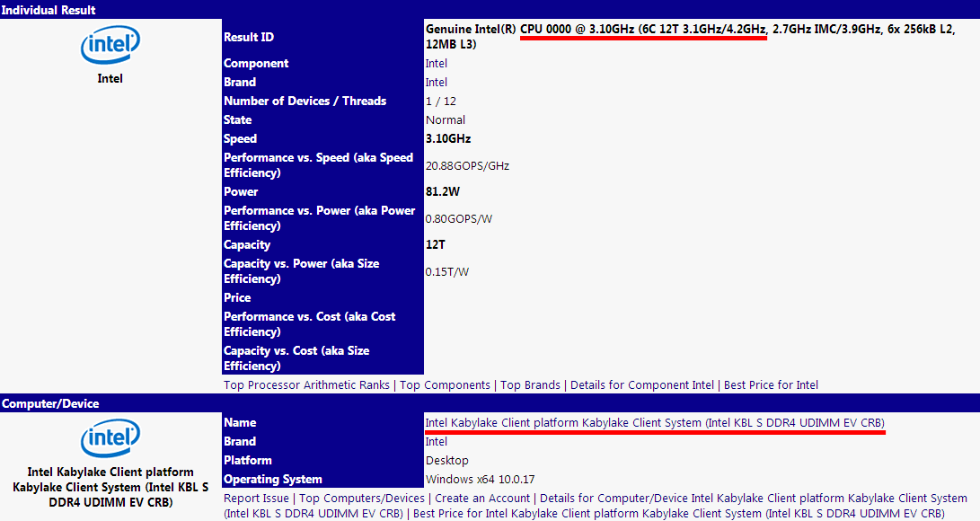Open the Kabylake Client System name link
The width and height of the screenshot is (980, 521).
tap(655, 423)
